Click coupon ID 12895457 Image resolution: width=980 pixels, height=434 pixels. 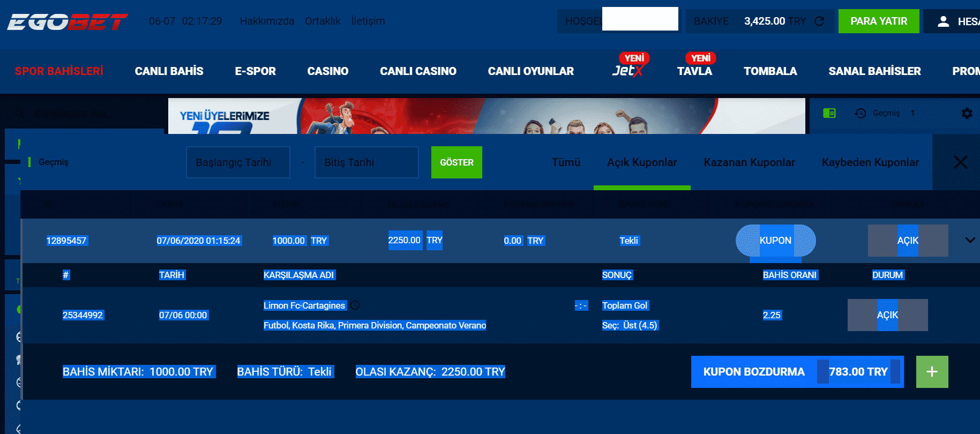point(66,241)
